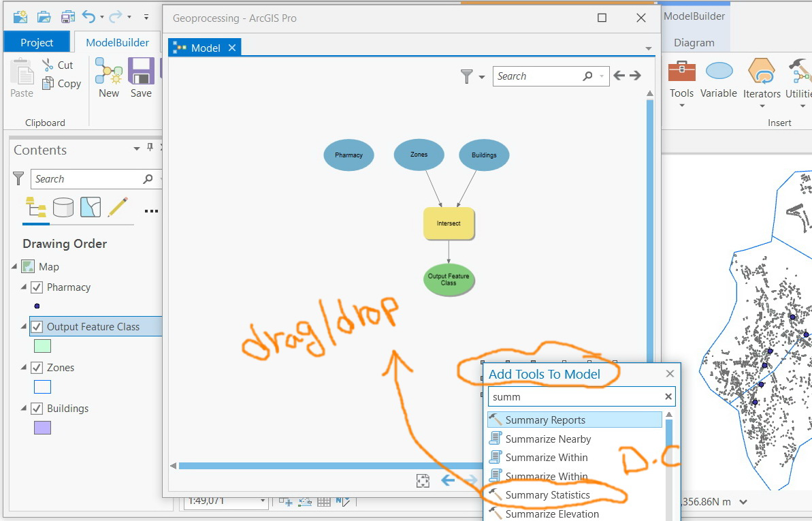812x521 pixels.
Task: Collapse the Output Feature Class layer node
Action: (23, 326)
